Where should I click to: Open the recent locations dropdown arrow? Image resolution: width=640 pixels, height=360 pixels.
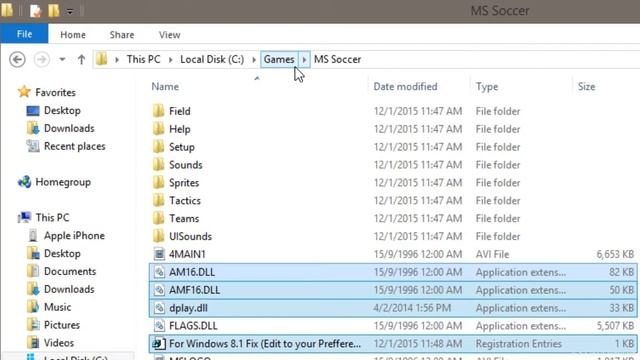coord(62,60)
